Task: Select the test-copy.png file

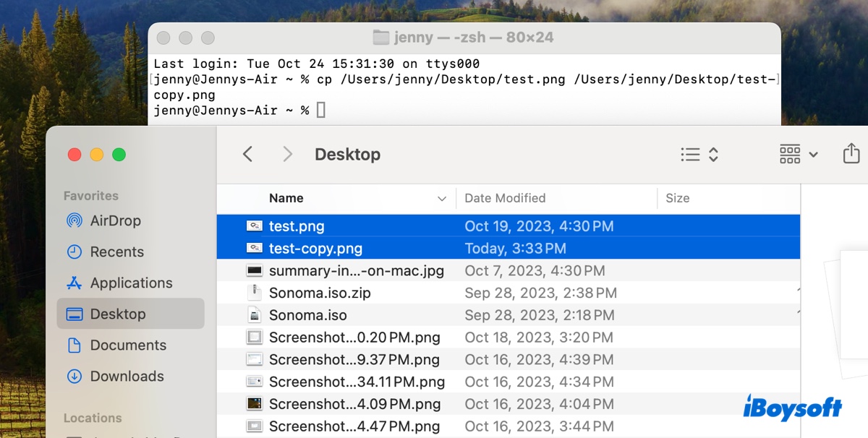Action: tap(315, 248)
